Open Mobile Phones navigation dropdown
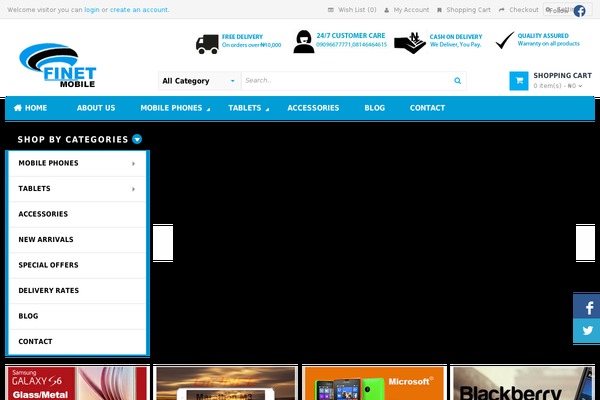 (175, 108)
